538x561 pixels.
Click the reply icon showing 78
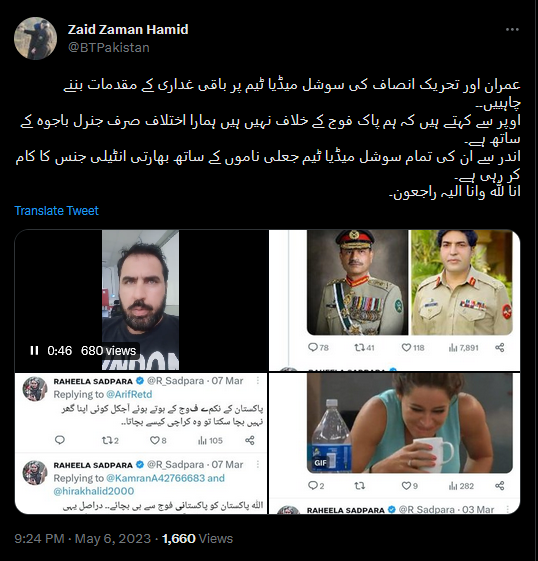pyautogui.click(x=313, y=347)
